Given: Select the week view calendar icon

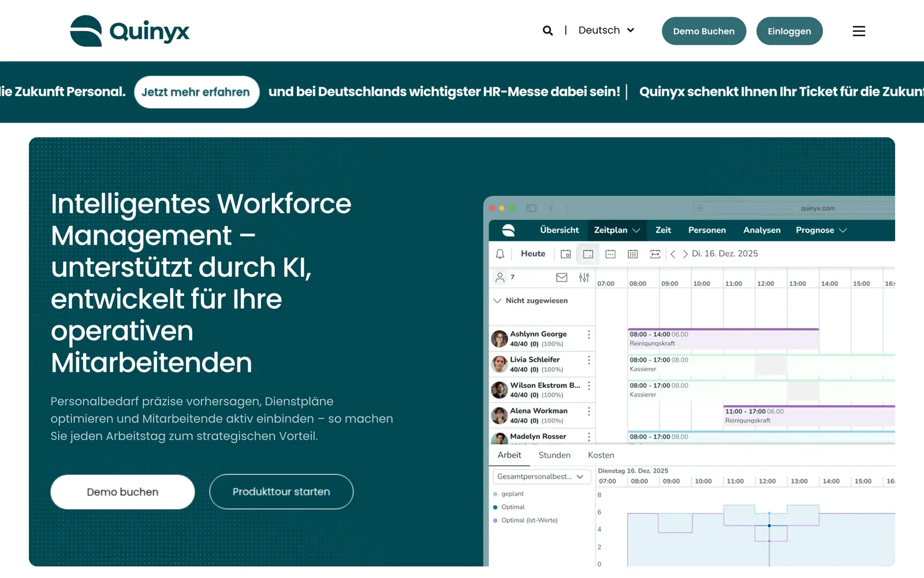Looking at the screenshot, I should click(x=610, y=254).
